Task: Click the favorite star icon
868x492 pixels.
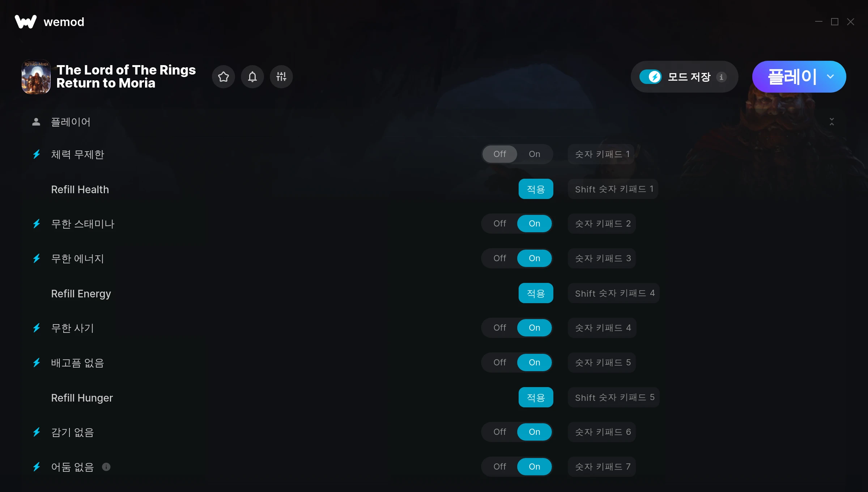Action: [x=224, y=77]
